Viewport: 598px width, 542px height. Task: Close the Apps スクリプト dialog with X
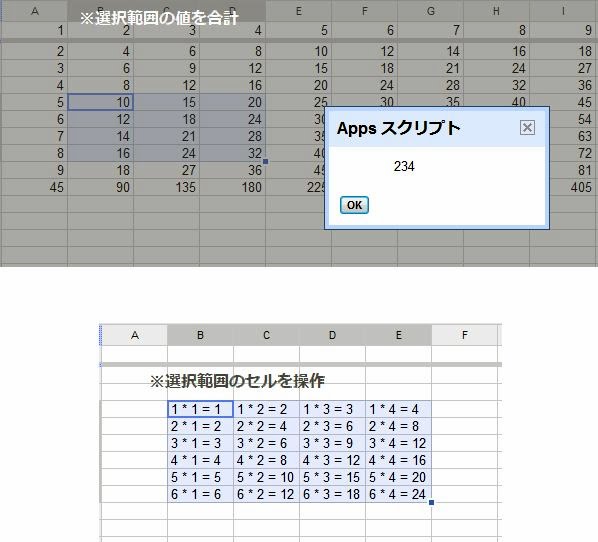click(527, 128)
